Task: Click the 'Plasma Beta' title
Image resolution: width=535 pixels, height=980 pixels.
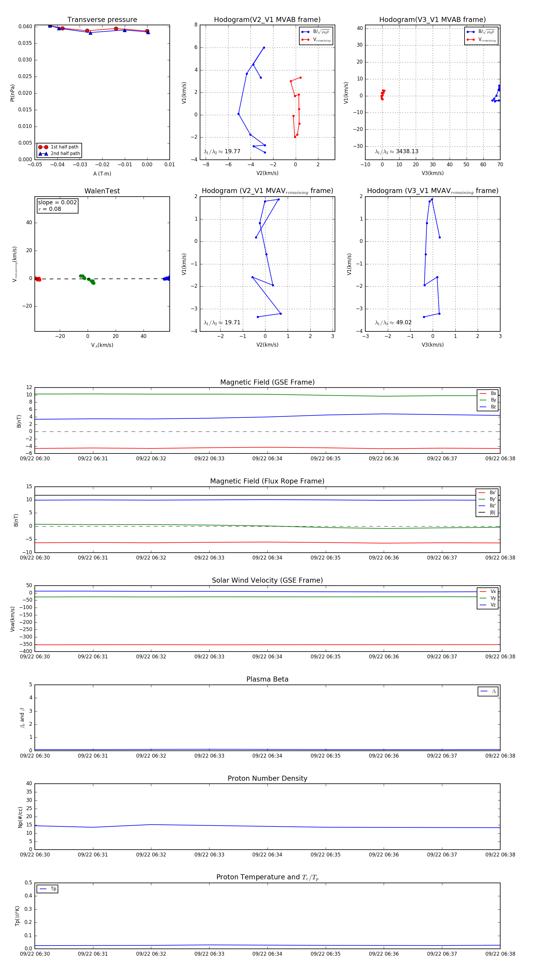Action: tap(267, 679)
